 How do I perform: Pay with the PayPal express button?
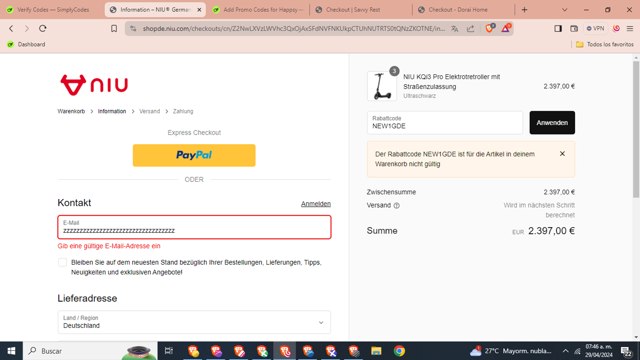point(194,155)
